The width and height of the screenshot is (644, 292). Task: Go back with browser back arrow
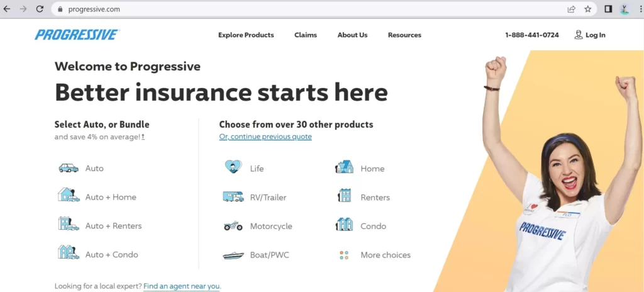coord(7,9)
